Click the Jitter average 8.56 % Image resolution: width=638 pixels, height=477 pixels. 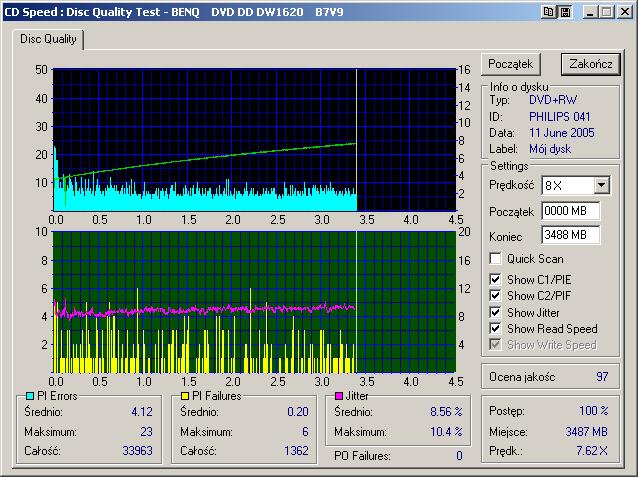446,411
